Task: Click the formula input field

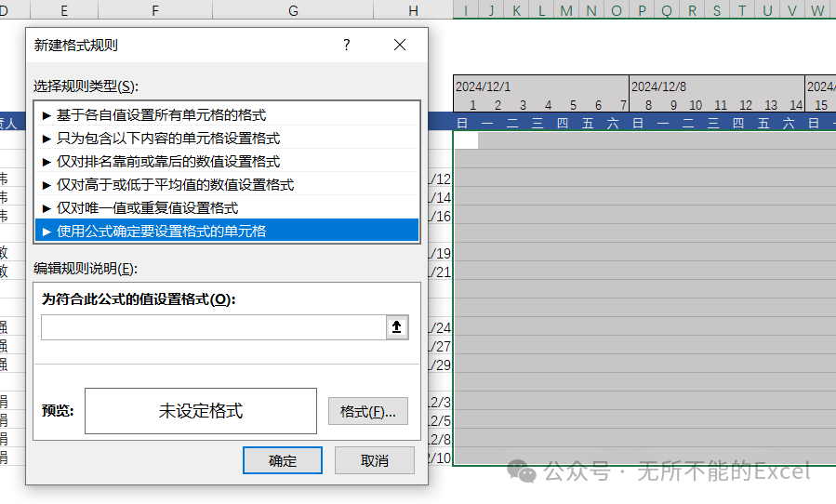Action: (x=214, y=327)
